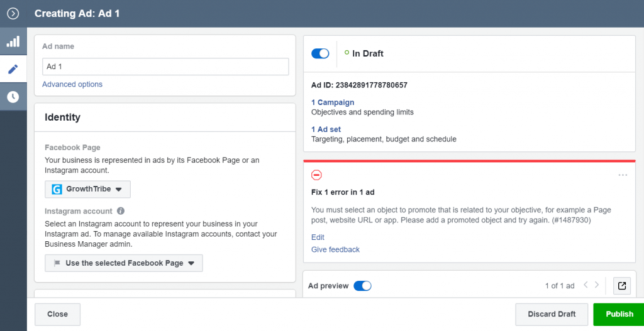Click the red error stop icon

point(316,175)
